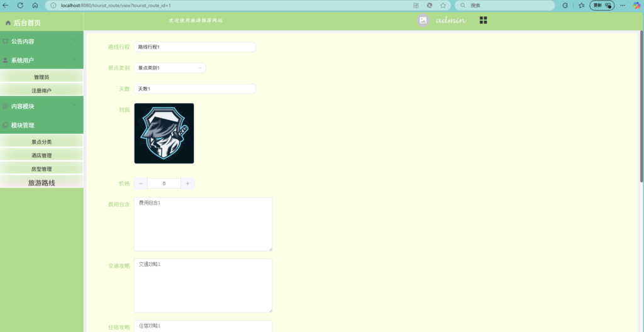
Task: Click the admin avatar picture icon
Action: point(423,20)
